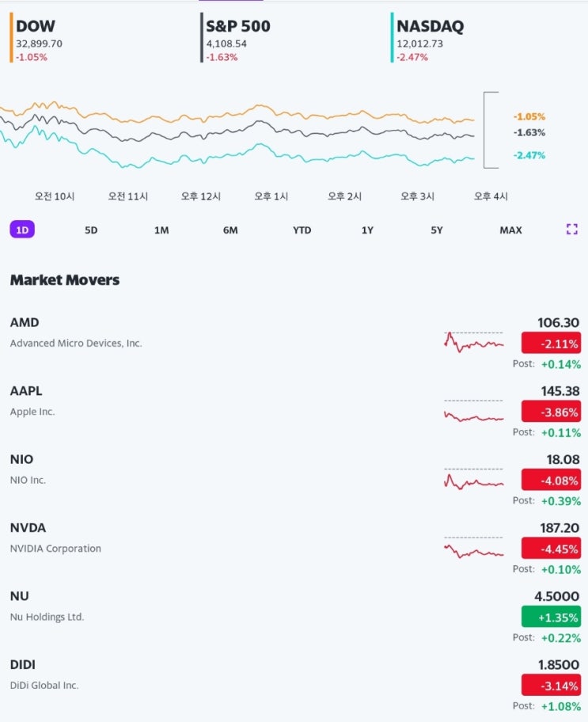Click NIO post-market +0.39% value
Viewport: 588px width, 722px height.
(561, 501)
